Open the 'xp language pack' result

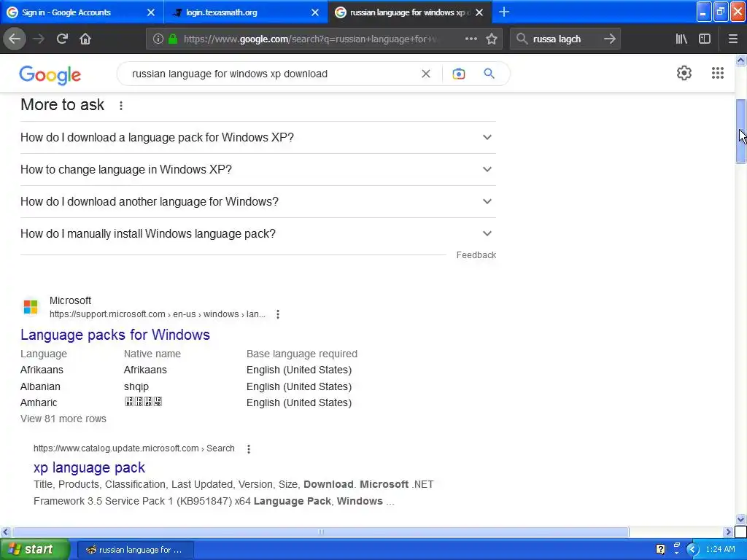pyautogui.click(x=89, y=467)
